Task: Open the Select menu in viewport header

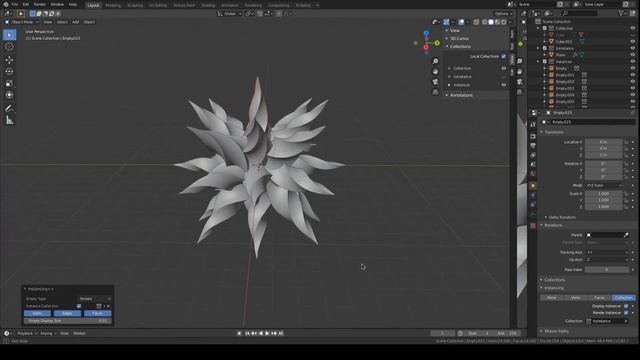Action: 62,22
